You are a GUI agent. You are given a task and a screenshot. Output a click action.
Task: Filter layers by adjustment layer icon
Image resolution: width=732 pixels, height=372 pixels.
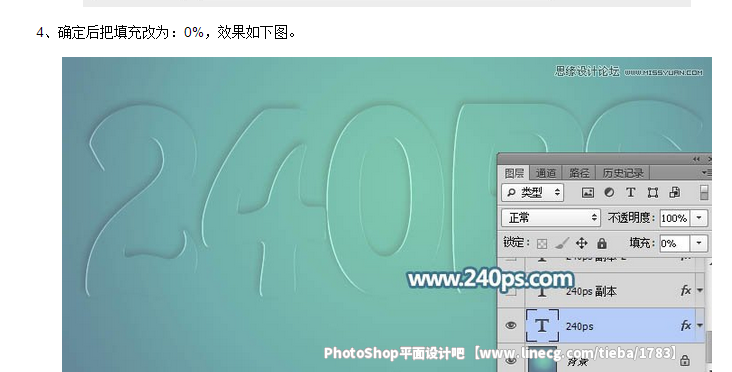(609, 192)
